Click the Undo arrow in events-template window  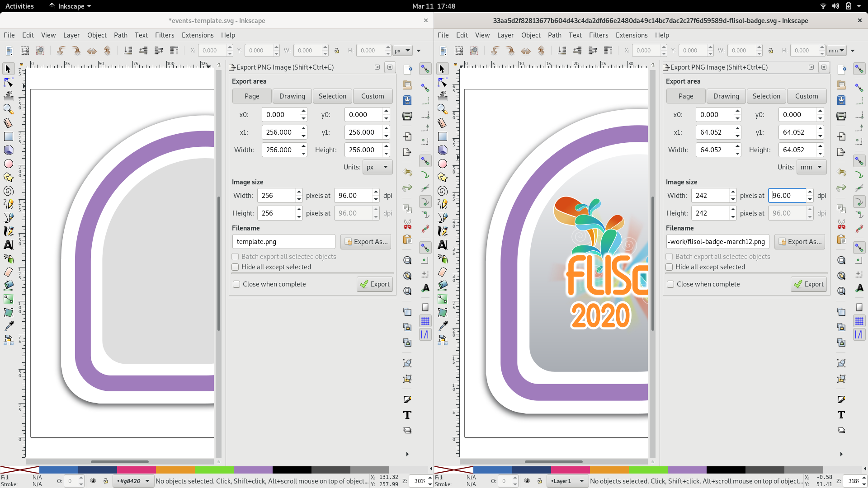click(x=407, y=173)
